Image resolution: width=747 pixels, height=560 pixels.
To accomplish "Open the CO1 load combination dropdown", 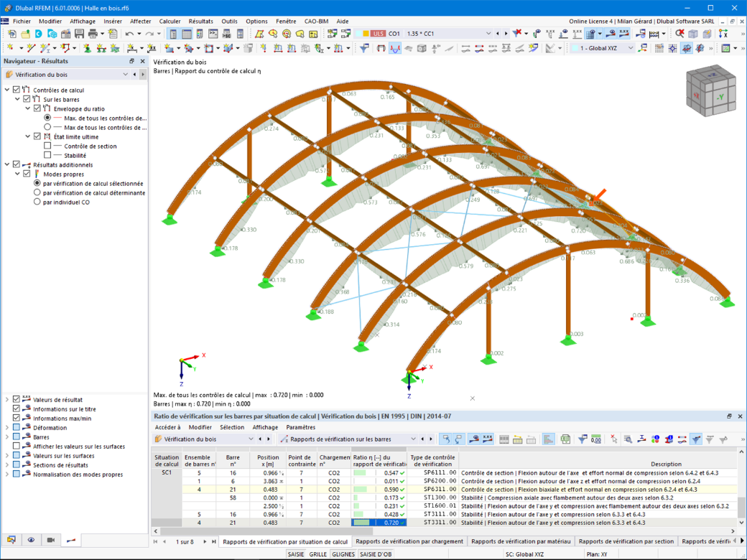I will pos(488,34).
